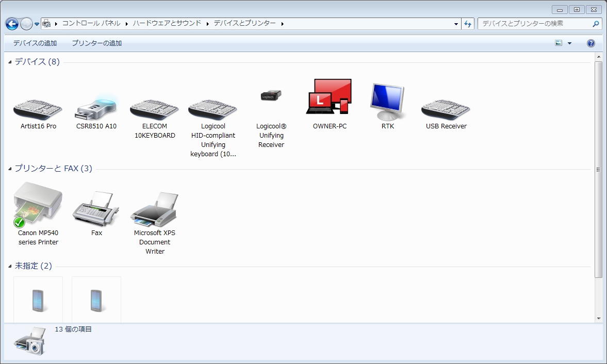This screenshot has width=607, height=364.
Task: Click the change view icon in toolbar
Action: point(559,43)
